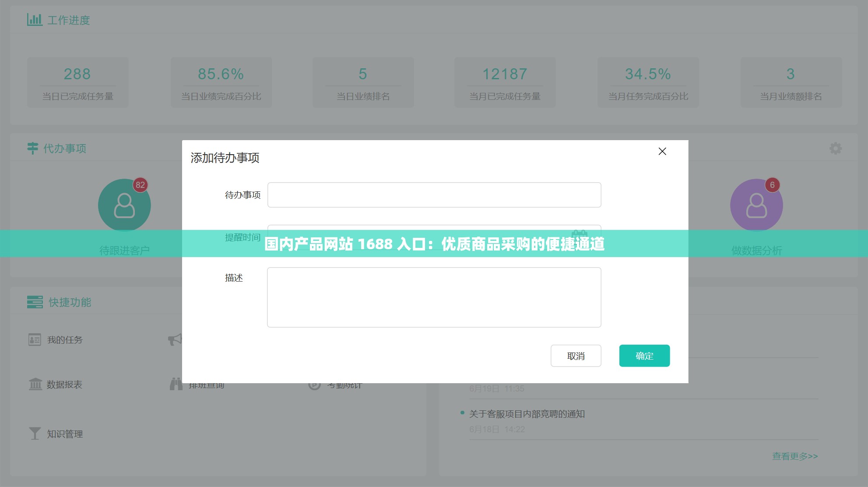Click the red 82 notification badge

pos(140,185)
